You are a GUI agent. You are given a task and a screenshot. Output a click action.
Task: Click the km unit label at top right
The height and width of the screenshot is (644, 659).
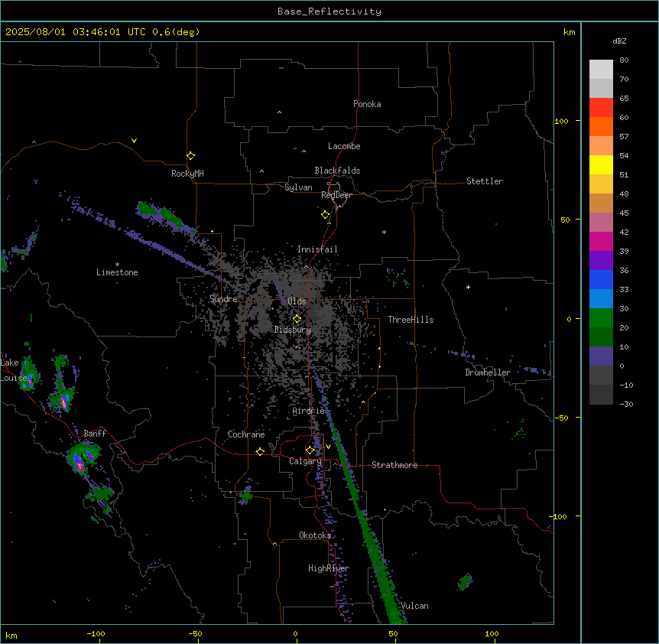(569, 32)
